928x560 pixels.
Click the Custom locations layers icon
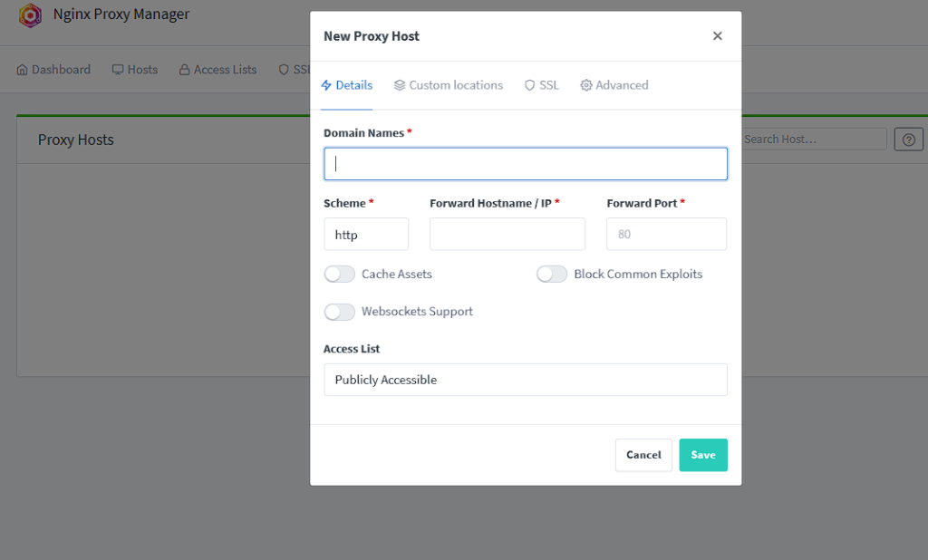(400, 85)
